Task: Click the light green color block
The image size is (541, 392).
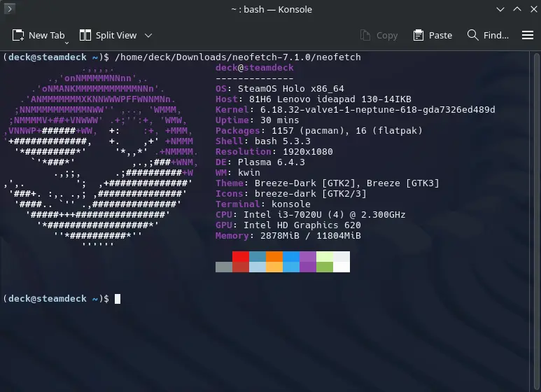Action: pos(325,256)
